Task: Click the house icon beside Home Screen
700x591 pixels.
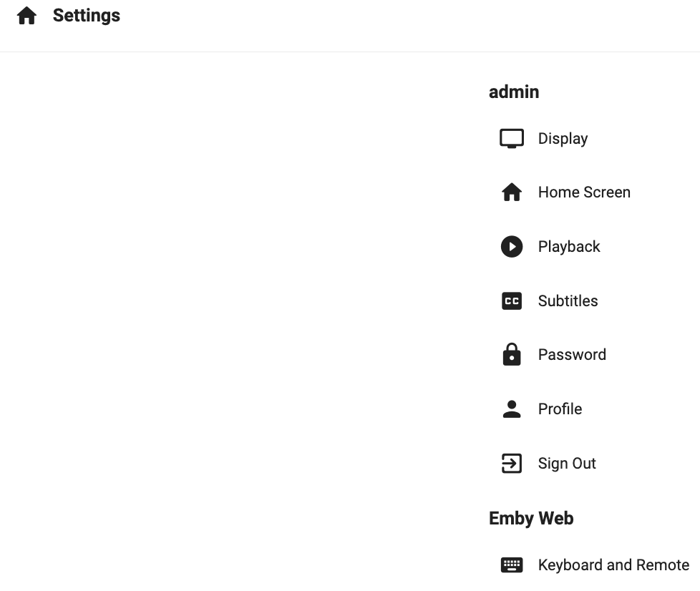Action: point(512,192)
